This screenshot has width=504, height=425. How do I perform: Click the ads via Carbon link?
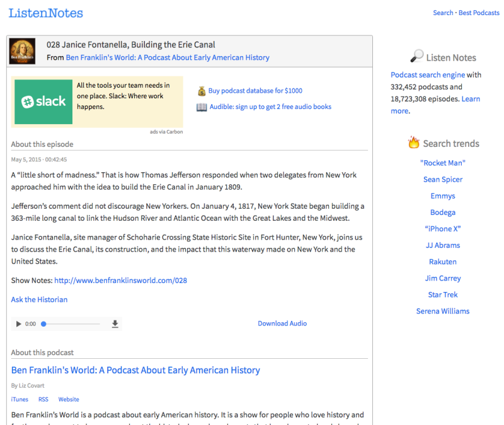166,132
